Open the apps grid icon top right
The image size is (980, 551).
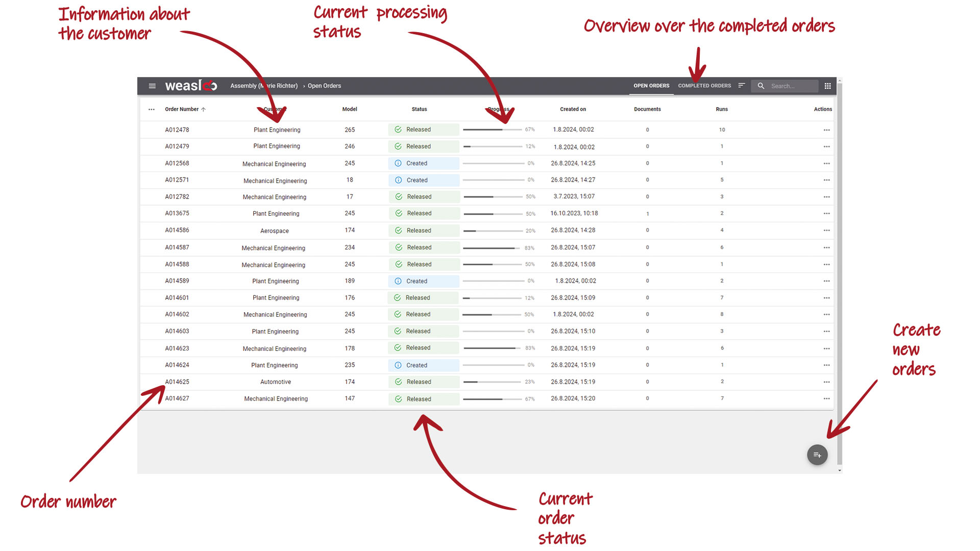coord(828,86)
